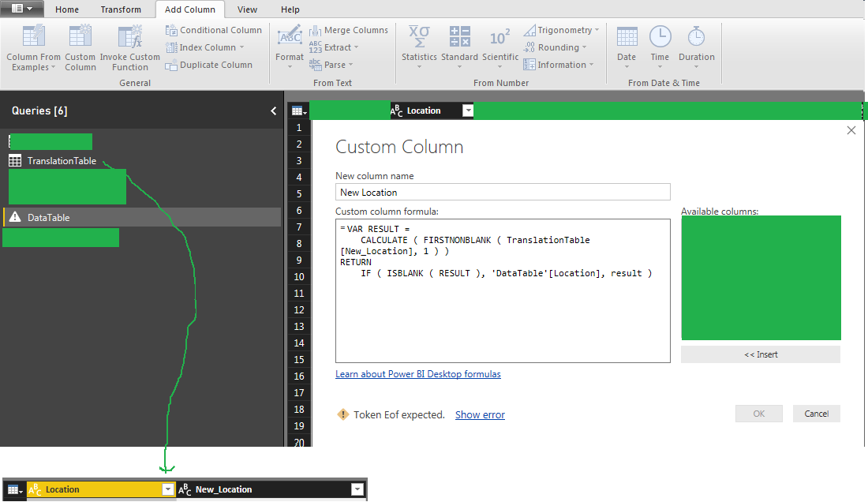Viewport: 868px width, 502px height.
Task: Open the View tab
Action: point(247,9)
